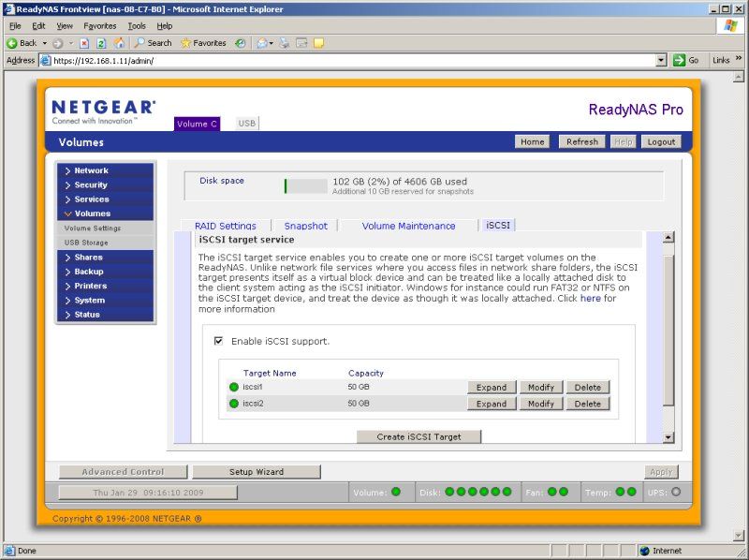
Task: Open the Tools menu
Action: point(137,26)
